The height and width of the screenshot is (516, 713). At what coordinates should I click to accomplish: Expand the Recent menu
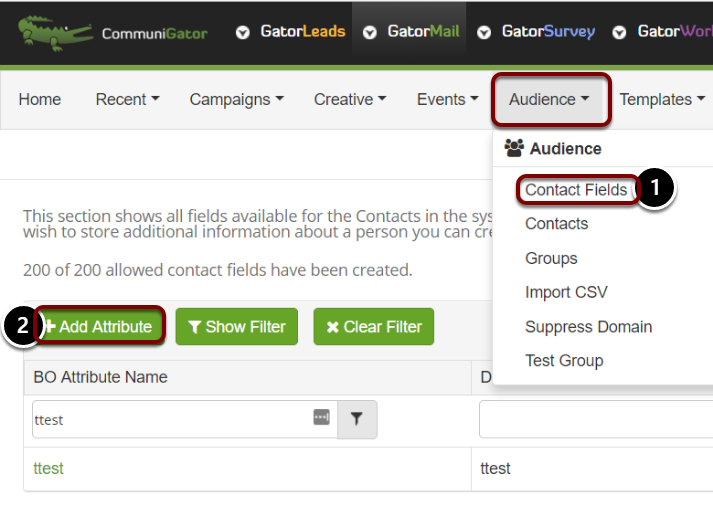click(127, 99)
